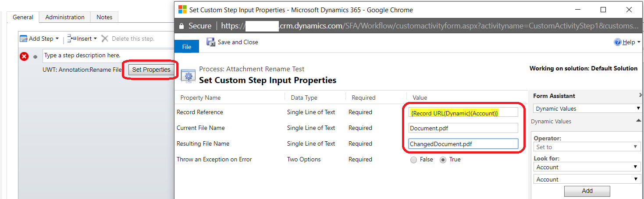Open the Help menu dropdown
Image resolution: width=644 pixels, height=199 pixels.
[639, 42]
